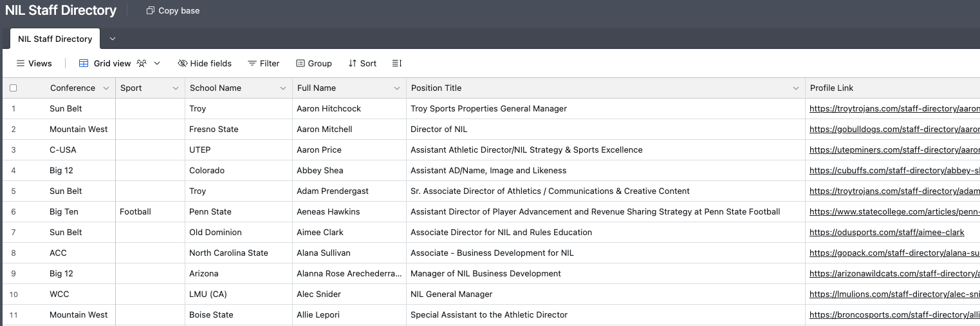Open Aimee Clark's odusports profile link
The image size is (980, 326).
(x=887, y=233)
